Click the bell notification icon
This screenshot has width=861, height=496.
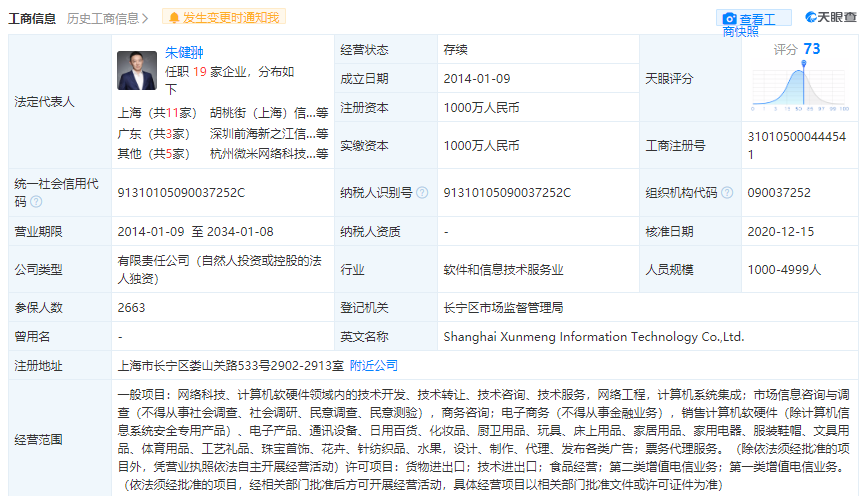(x=174, y=18)
